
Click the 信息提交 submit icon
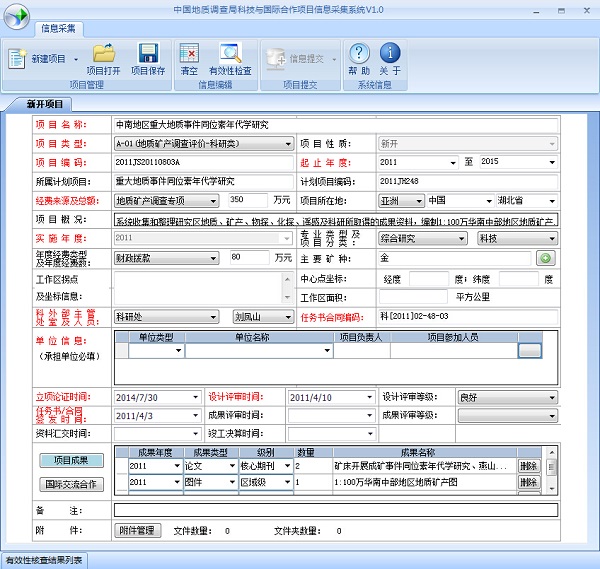point(276,59)
